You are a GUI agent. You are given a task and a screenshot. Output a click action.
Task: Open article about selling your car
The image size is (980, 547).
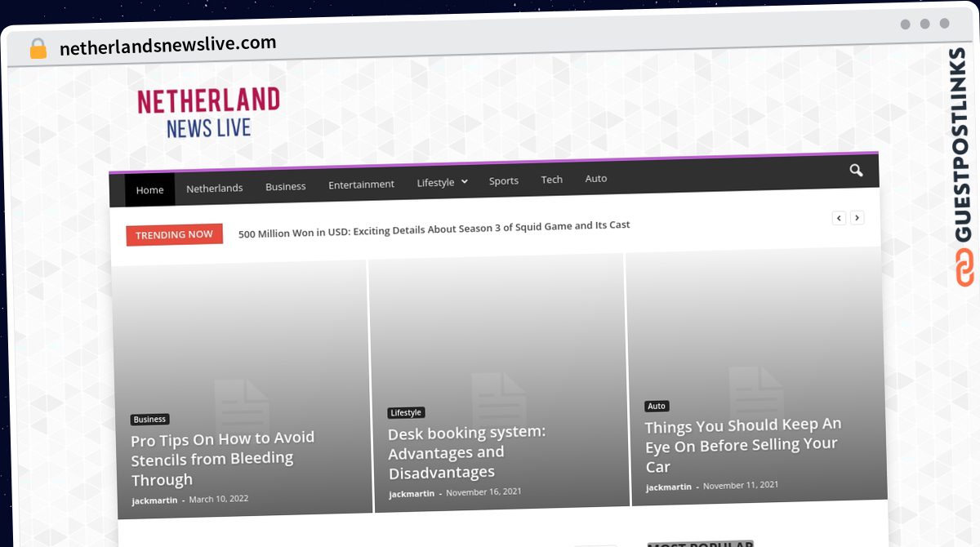(742, 446)
